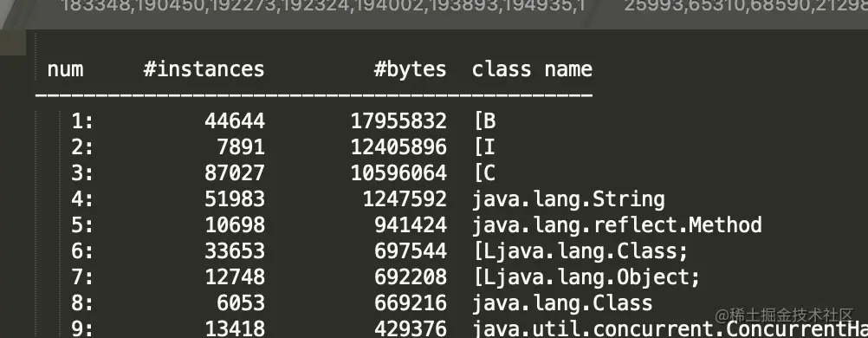
Task: Click instance count 10698
Action: (x=235, y=225)
